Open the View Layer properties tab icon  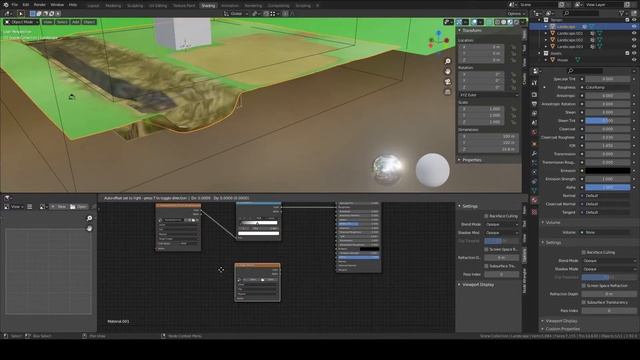534,113
